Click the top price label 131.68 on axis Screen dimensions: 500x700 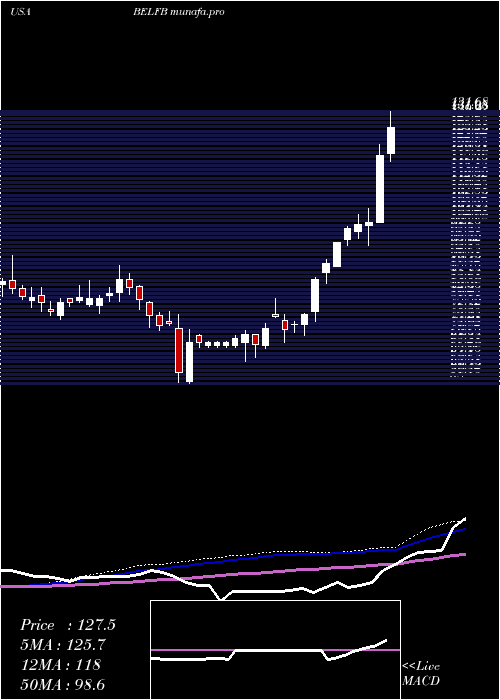(x=469, y=104)
